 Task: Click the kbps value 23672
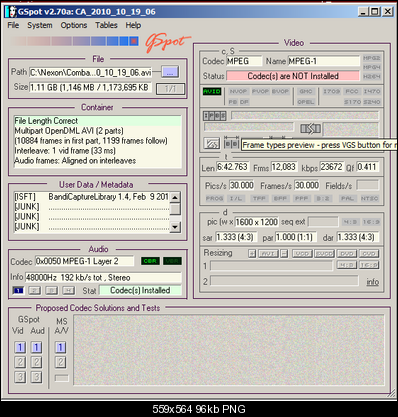point(331,167)
